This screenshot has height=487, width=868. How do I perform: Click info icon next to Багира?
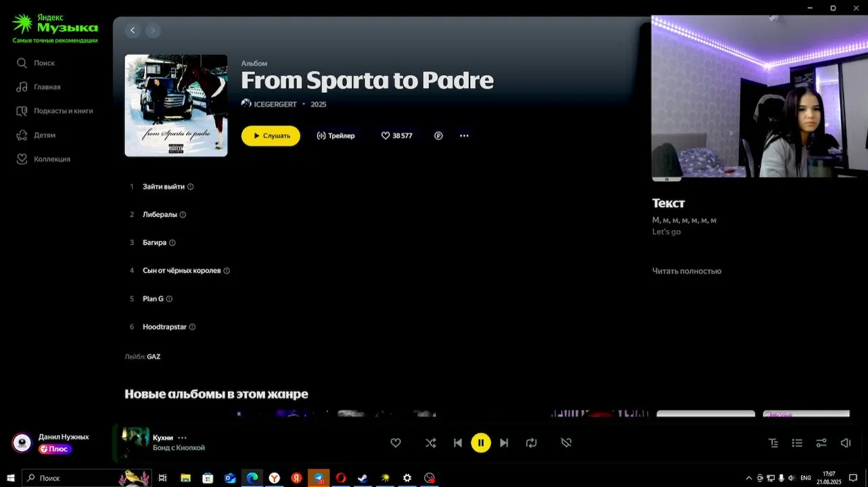tap(172, 242)
